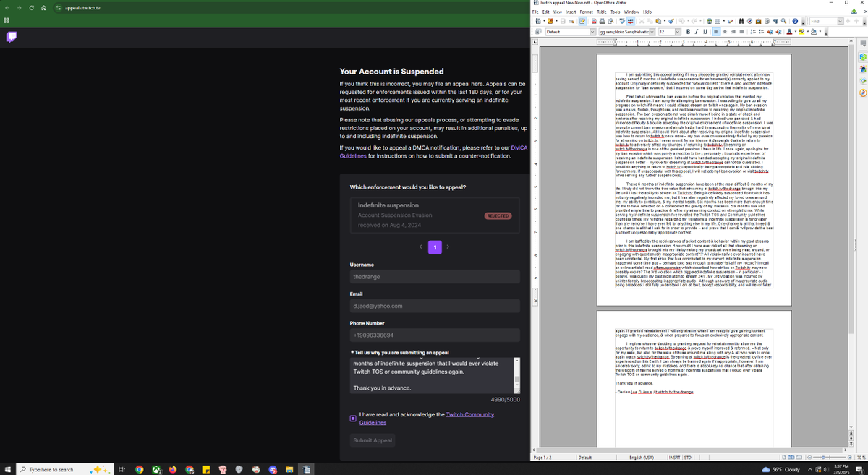
Task: Open paragraph style Default dropdown
Action: tap(592, 32)
